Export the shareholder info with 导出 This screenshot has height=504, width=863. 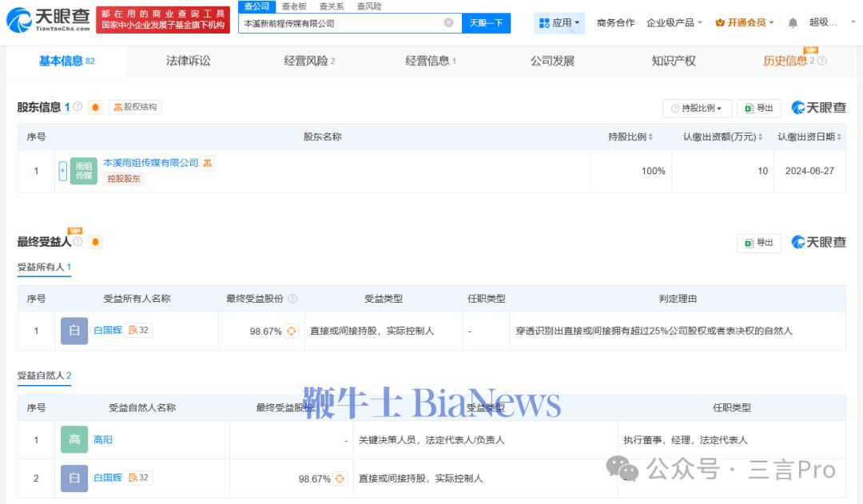tap(759, 108)
